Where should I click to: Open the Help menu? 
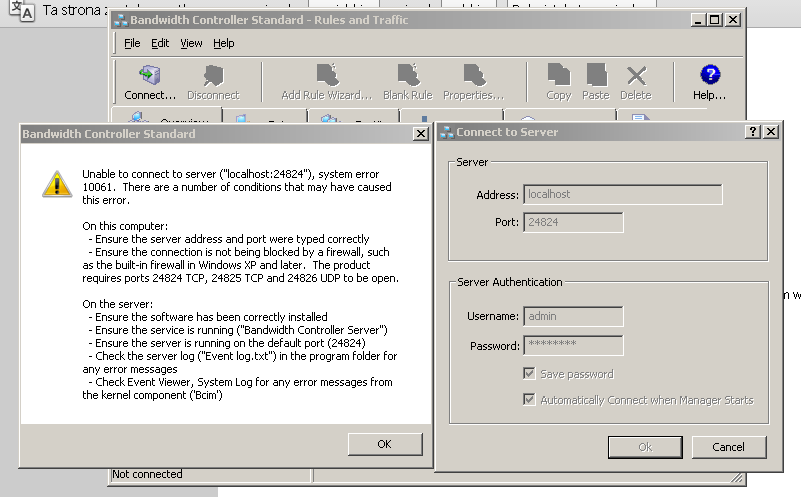pyautogui.click(x=224, y=43)
